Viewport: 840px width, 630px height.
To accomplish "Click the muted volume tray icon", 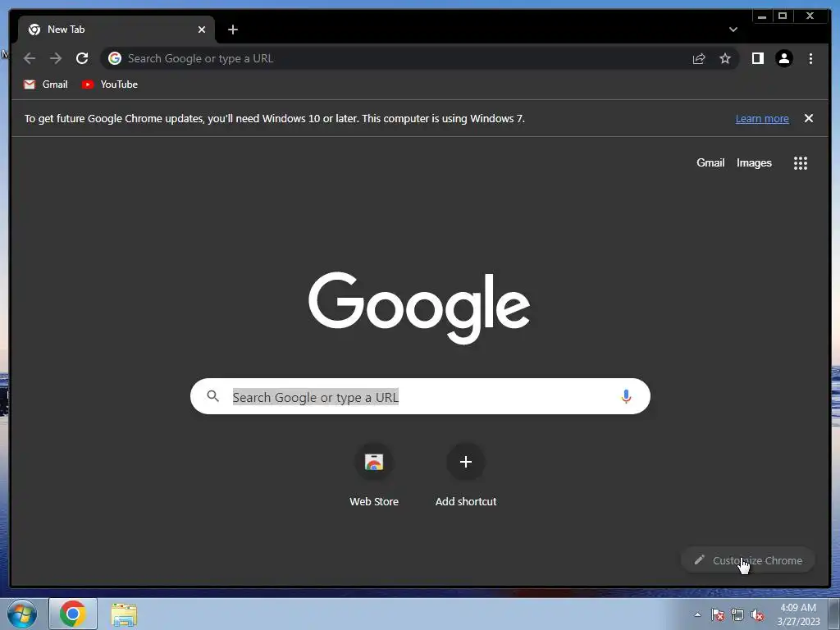I will (757, 614).
